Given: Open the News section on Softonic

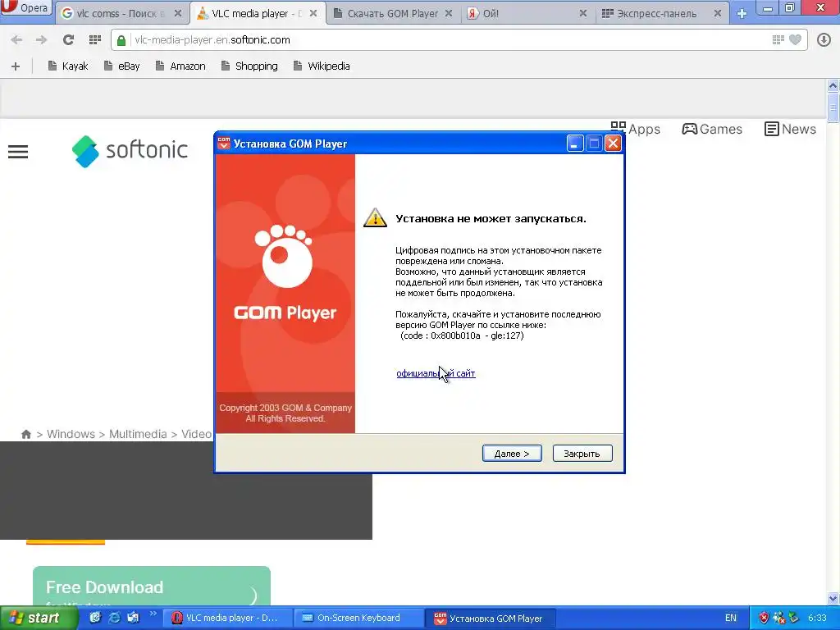Looking at the screenshot, I should click(x=790, y=129).
